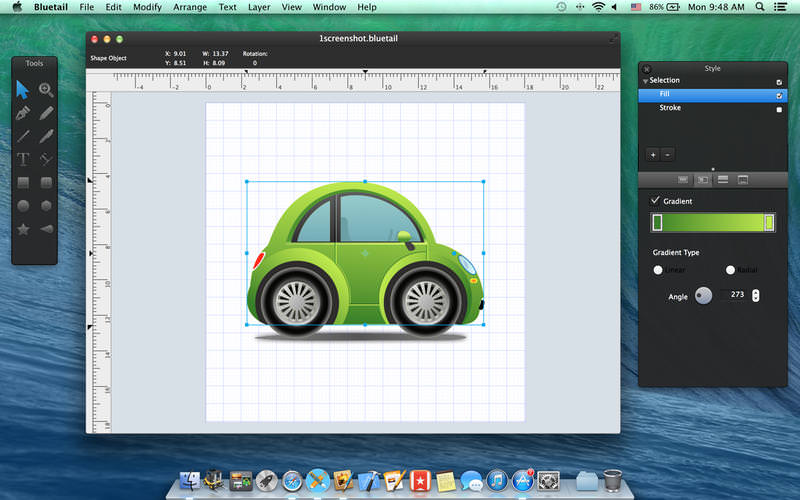Select the Circle shape tool
The image size is (800, 500).
click(22, 205)
